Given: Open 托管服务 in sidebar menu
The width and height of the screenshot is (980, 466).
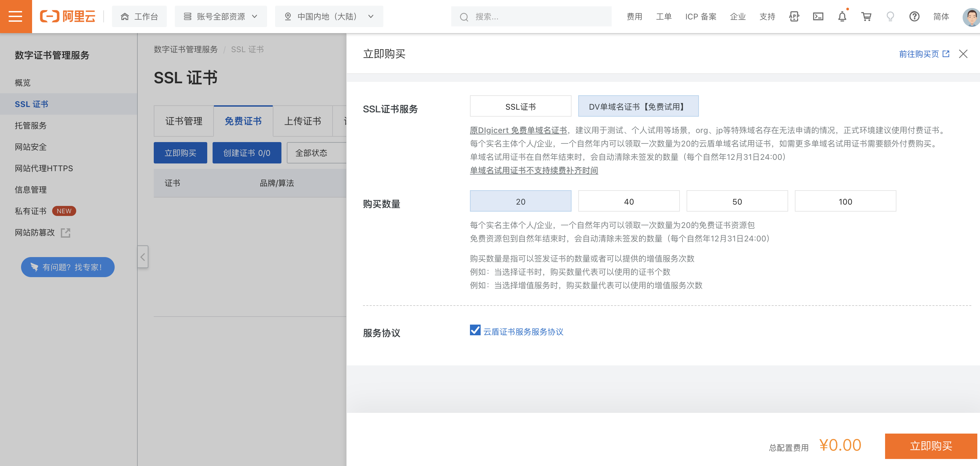Looking at the screenshot, I should tap(31, 125).
